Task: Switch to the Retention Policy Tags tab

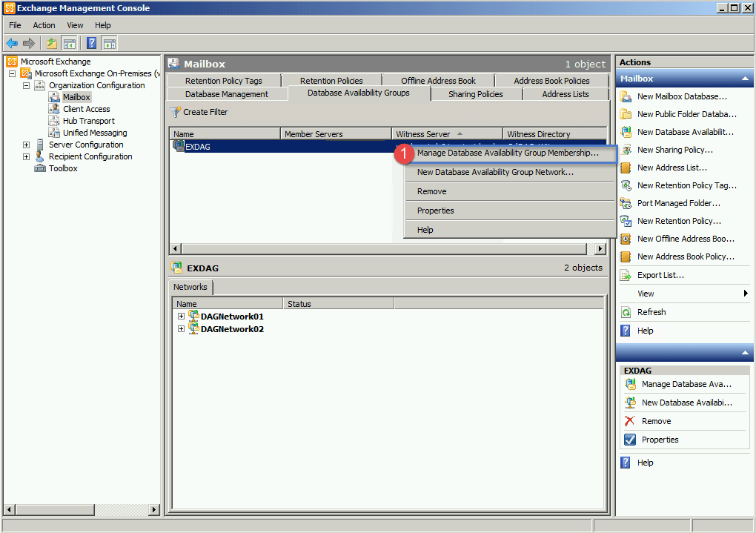Action: tap(224, 81)
